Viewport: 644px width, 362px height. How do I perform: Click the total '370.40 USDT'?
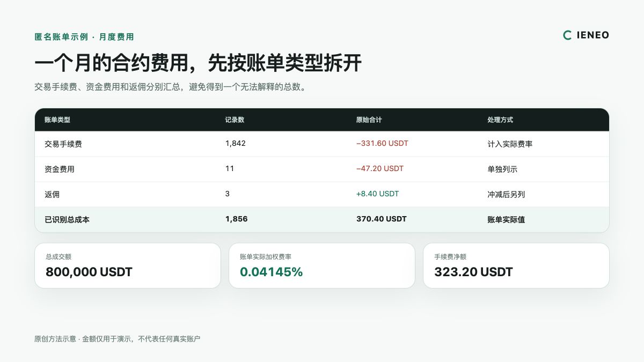382,219
